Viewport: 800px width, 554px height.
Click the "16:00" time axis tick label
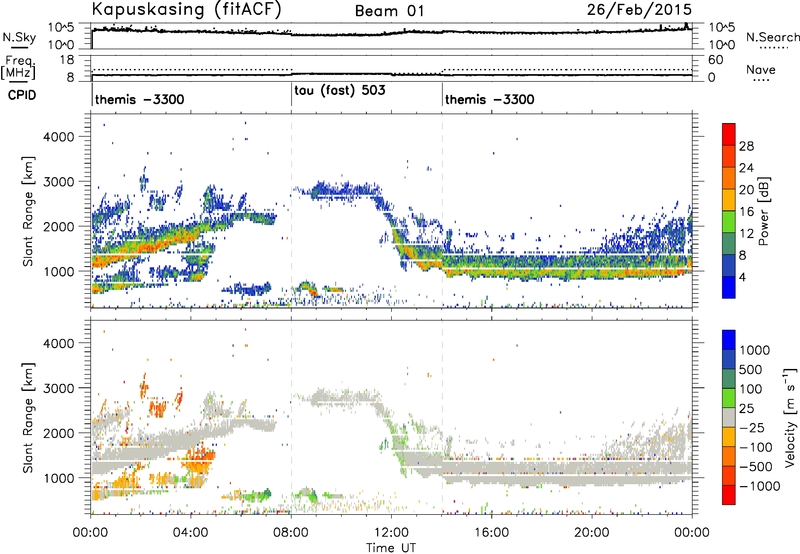491,533
